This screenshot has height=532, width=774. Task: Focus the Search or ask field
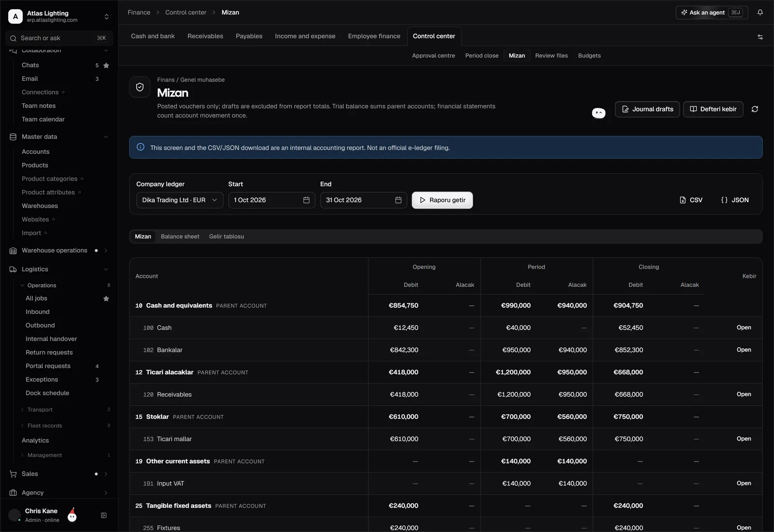pyautogui.click(x=59, y=38)
